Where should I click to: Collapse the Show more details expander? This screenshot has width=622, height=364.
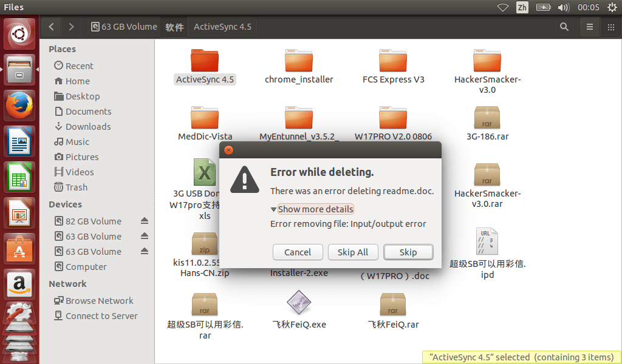click(312, 209)
